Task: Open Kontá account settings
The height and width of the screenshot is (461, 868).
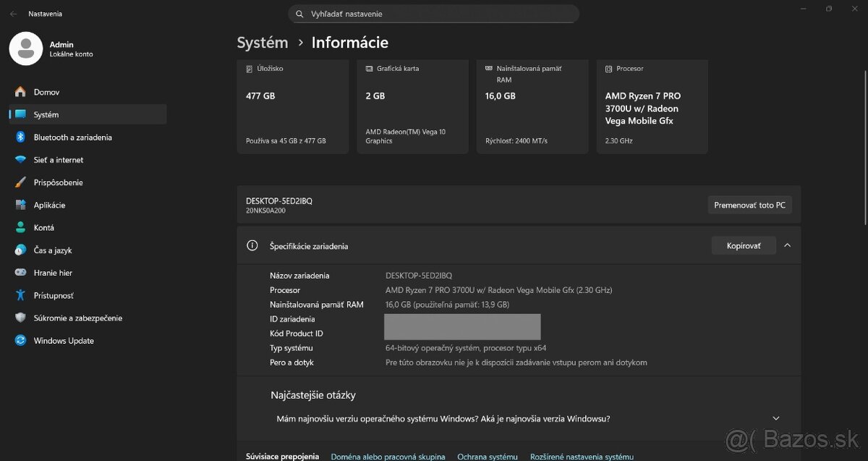Action: click(x=44, y=227)
